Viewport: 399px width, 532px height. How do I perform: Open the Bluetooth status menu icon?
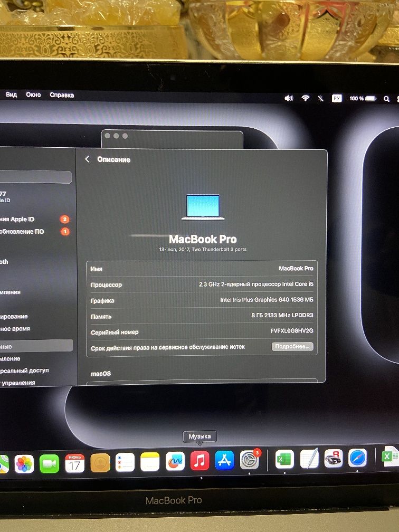(320, 98)
